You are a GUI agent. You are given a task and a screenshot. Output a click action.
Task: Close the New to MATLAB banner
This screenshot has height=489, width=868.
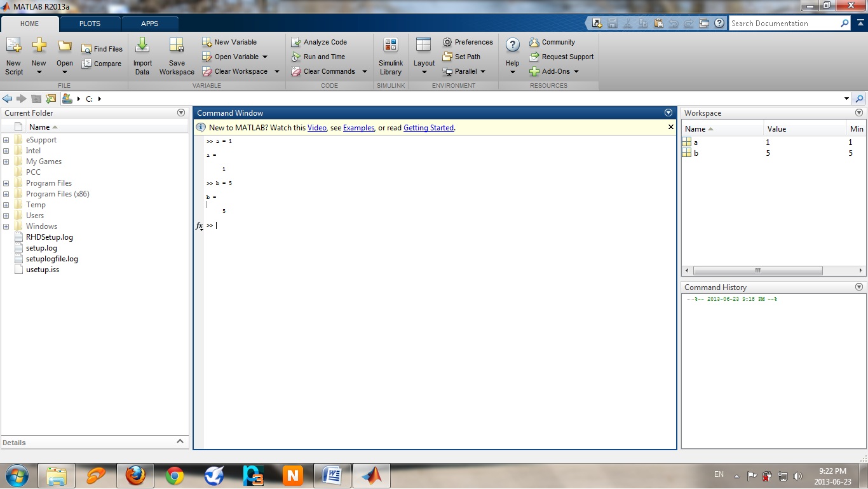[x=670, y=127]
